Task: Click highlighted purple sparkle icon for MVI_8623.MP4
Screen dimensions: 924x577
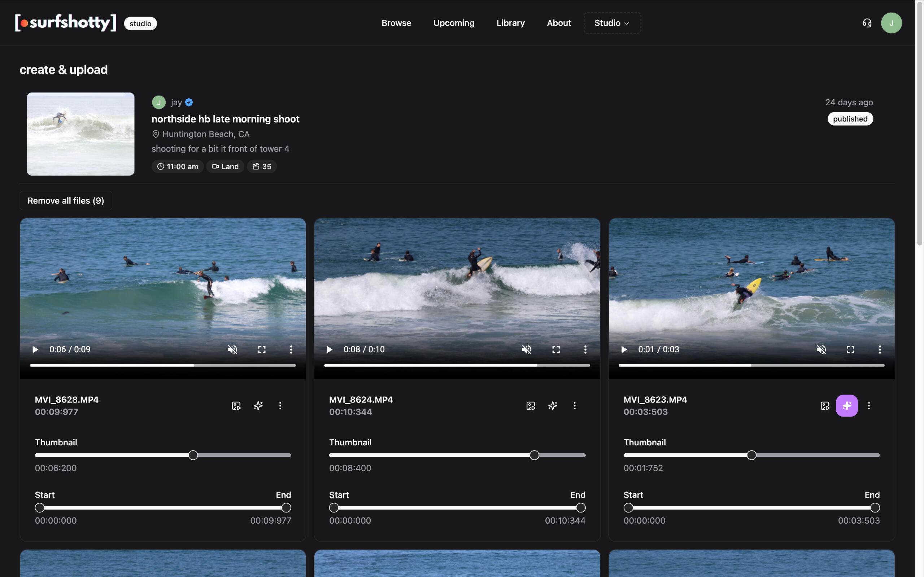Action: coord(846,406)
